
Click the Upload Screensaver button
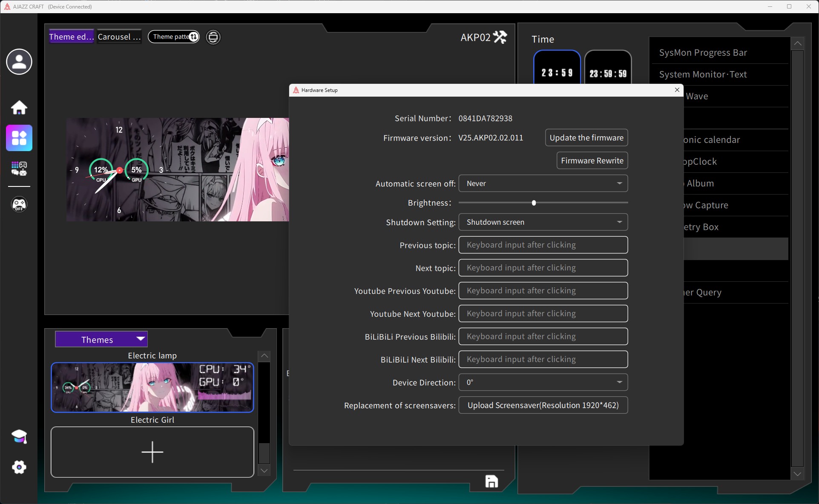[543, 405]
